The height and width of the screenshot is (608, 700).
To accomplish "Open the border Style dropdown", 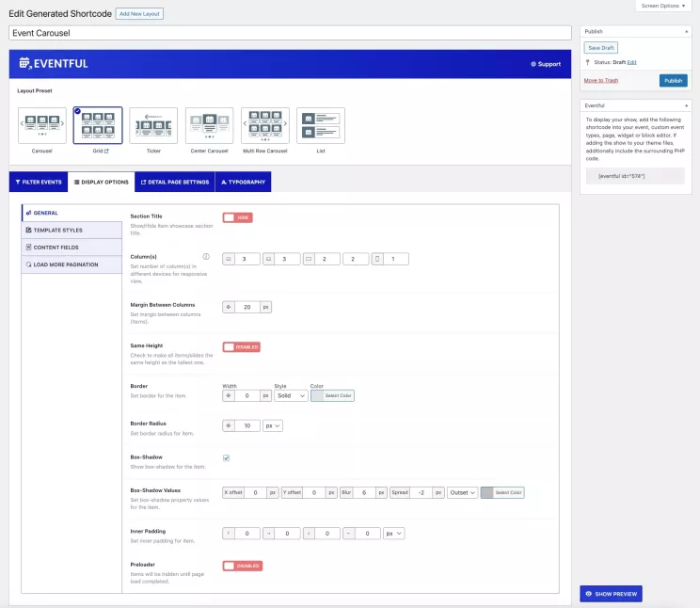I will click(290, 396).
